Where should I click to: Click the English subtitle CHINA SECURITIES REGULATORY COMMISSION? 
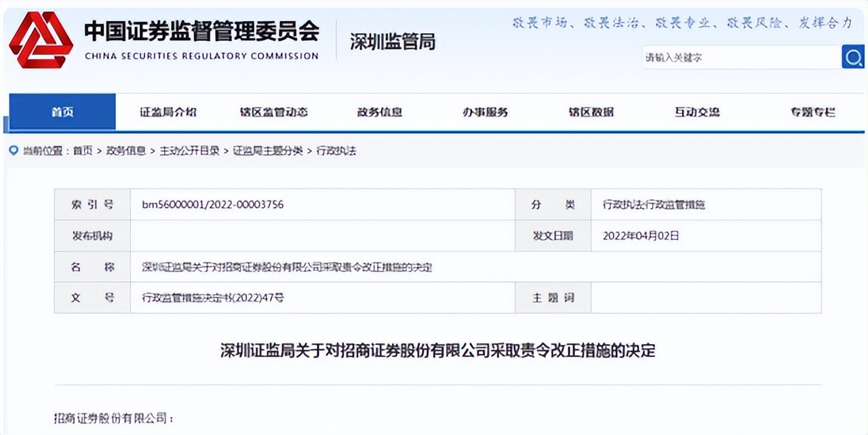point(201,56)
